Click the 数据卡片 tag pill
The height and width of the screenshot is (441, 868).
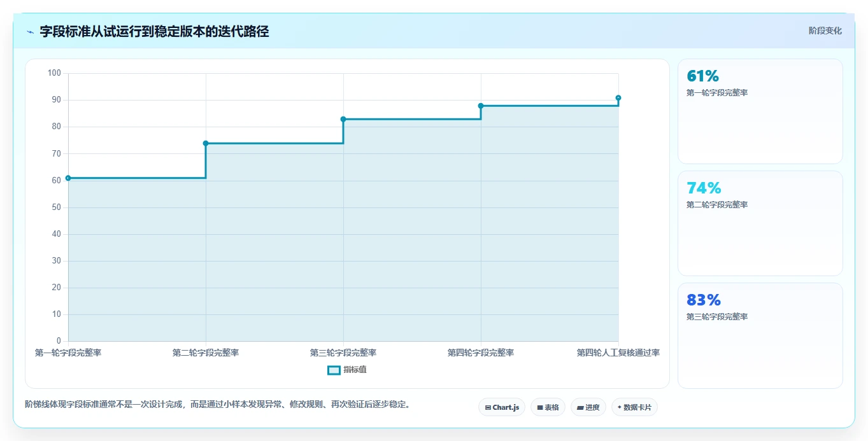[634, 407]
